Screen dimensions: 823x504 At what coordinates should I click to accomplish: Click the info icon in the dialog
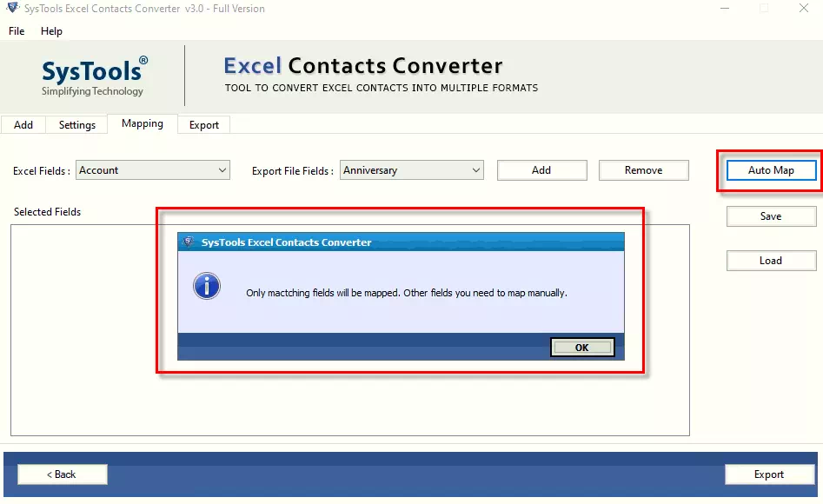coord(207,286)
